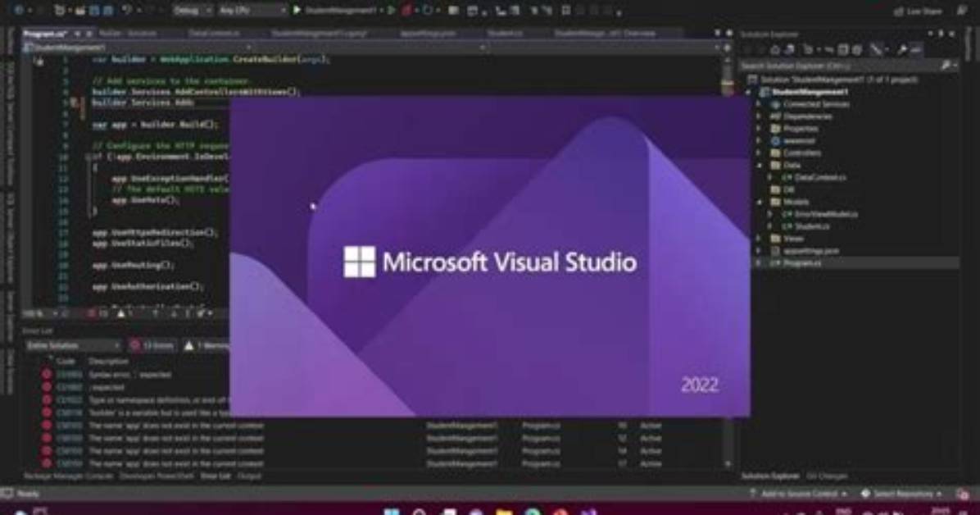Image resolution: width=980 pixels, height=515 pixels.
Task: Select the wwwroot node
Action: [798, 141]
